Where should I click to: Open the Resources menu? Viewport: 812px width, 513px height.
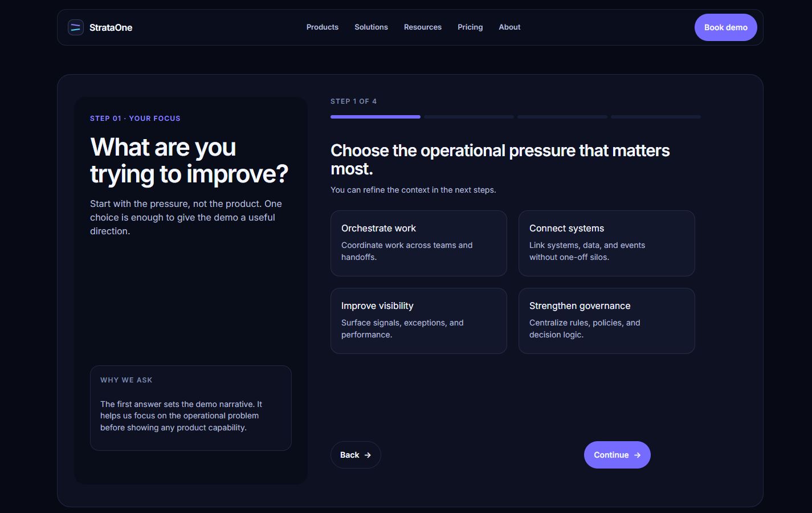point(423,27)
